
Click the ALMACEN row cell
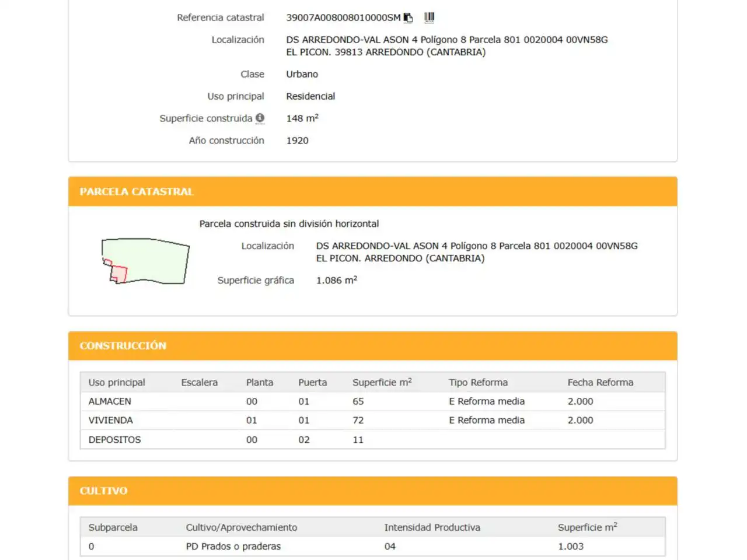[x=110, y=401]
